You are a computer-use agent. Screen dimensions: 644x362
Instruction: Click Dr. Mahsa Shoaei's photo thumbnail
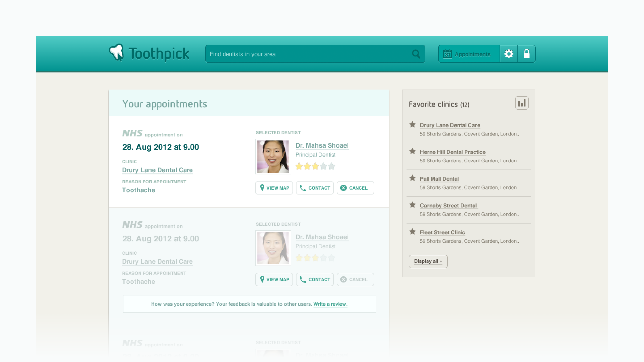[x=273, y=157]
